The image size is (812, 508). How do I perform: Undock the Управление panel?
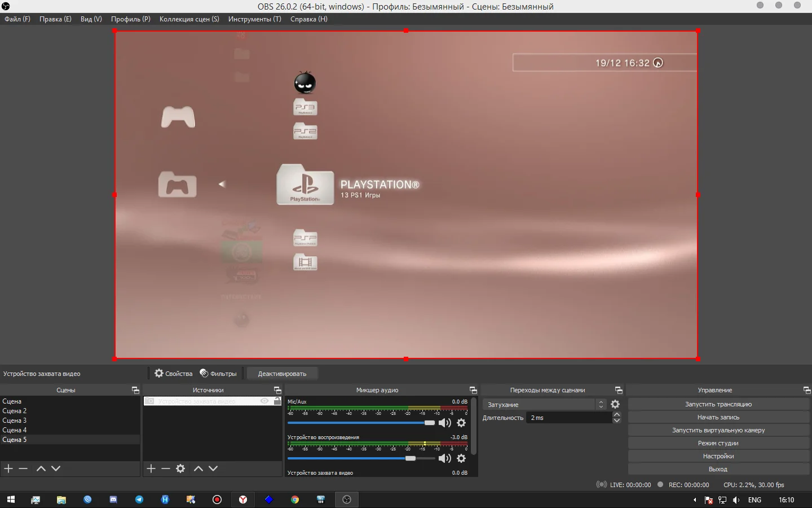[807, 390]
